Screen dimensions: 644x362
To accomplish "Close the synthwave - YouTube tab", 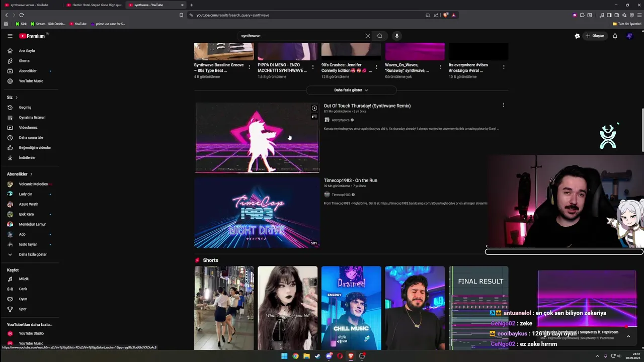I will pyautogui.click(x=182, y=5).
